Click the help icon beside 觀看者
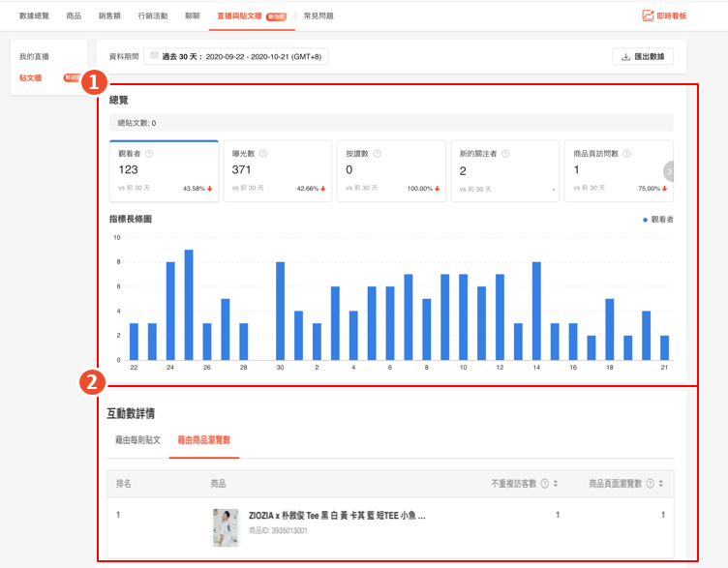728x568 pixels. [149, 153]
